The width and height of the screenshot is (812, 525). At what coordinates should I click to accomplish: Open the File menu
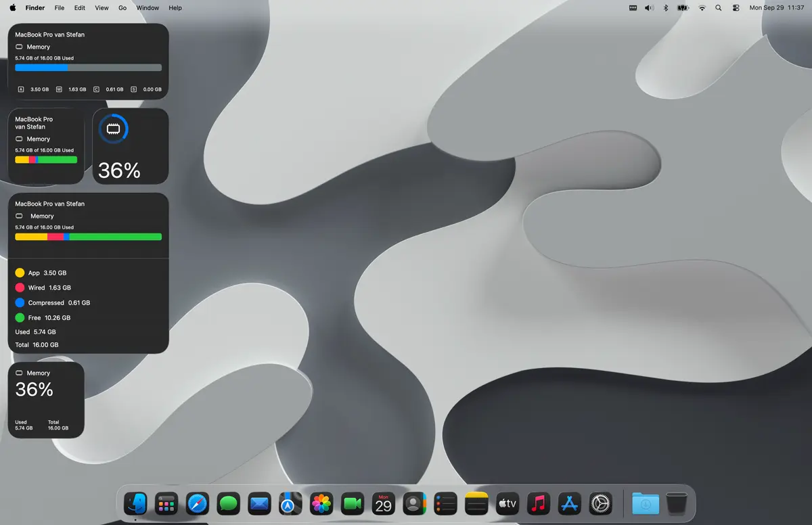60,8
